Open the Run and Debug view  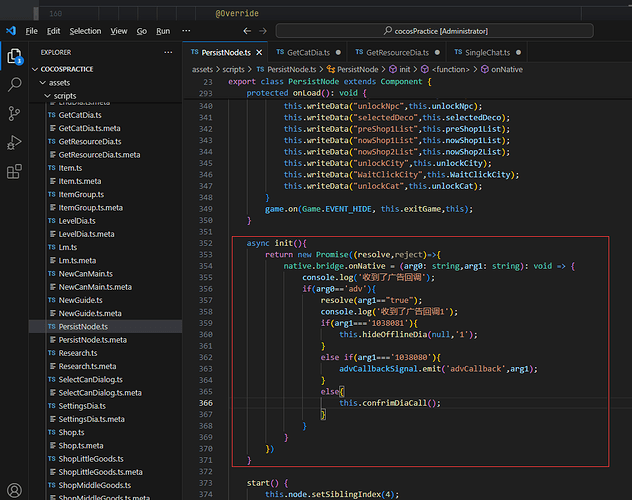pyautogui.click(x=14, y=143)
